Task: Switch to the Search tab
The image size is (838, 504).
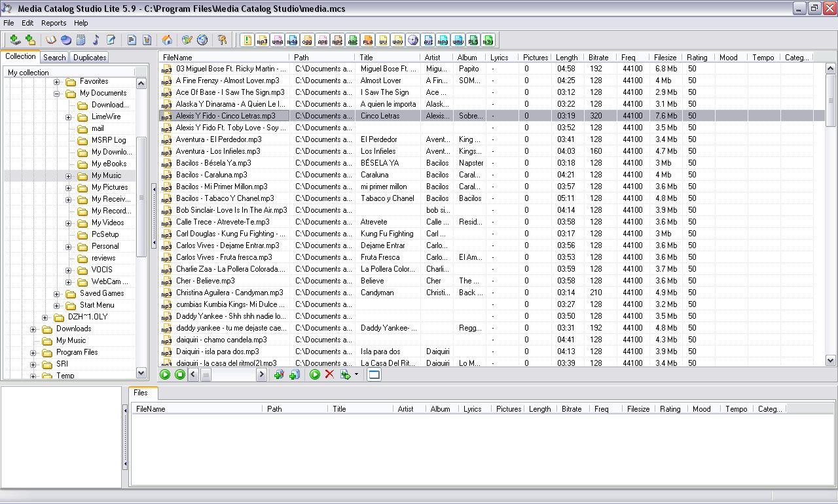Action: pos(54,58)
